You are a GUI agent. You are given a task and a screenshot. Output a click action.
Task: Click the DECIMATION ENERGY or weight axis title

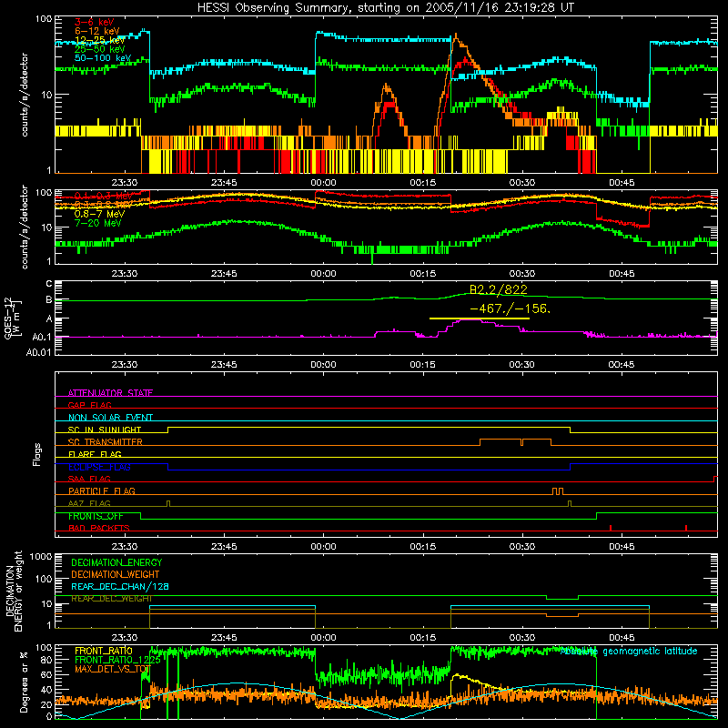point(14,591)
